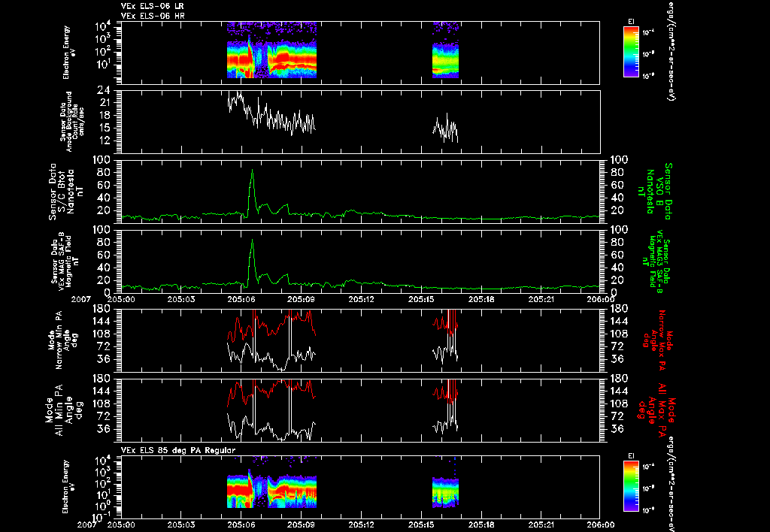Select the 'VEx ELS 85 deg PA Regular' title

[x=178, y=450]
